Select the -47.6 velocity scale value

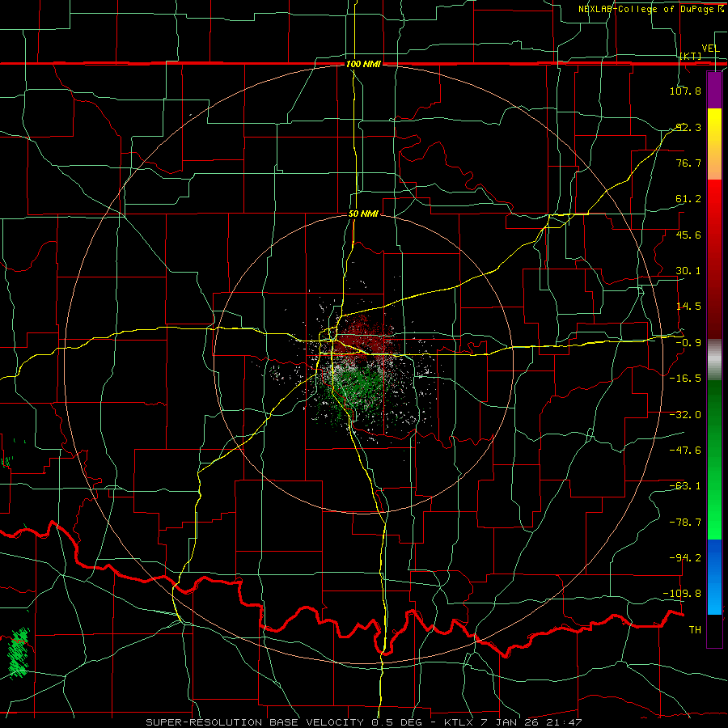(x=685, y=451)
